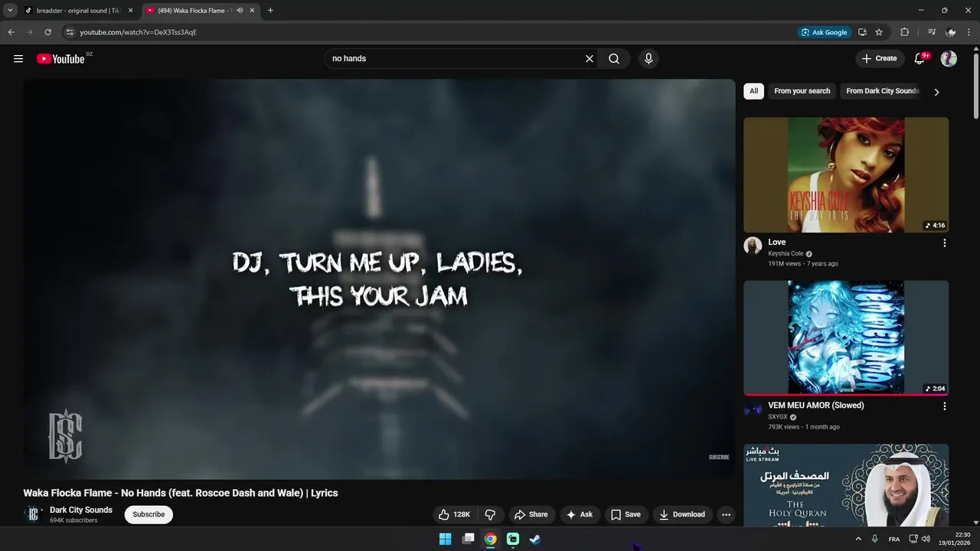
Task: Click the video player to pause
Action: 379,279
